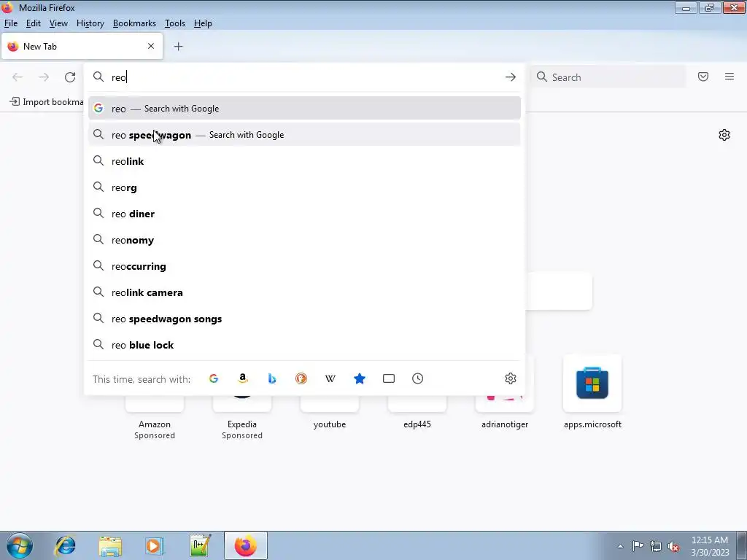
Task: Go back one page
Action: (x=18, y=77)
